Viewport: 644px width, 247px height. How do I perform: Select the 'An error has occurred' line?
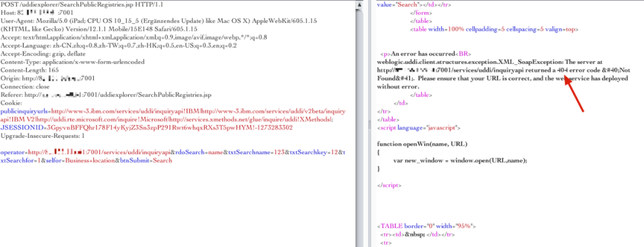point(426,54)
